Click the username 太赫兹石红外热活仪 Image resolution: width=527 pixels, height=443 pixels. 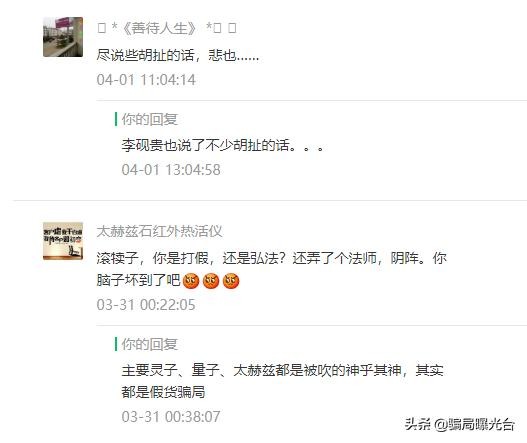159,231
